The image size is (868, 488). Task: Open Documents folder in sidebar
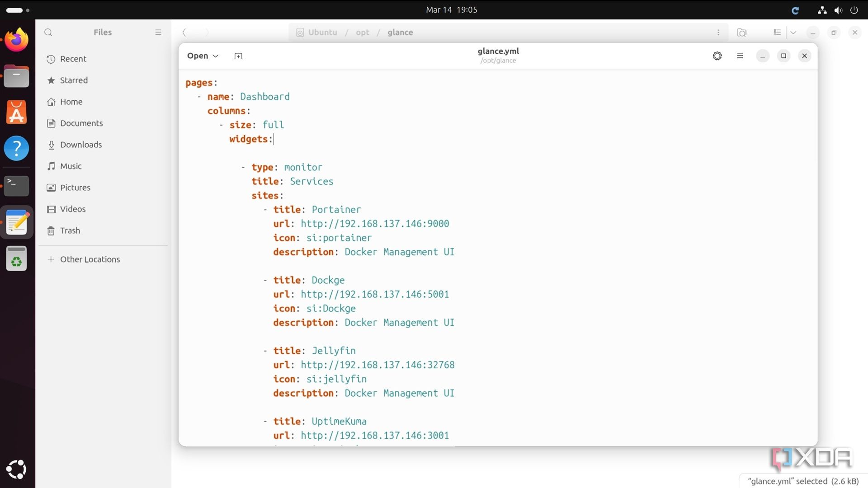(x=103, y=123)
